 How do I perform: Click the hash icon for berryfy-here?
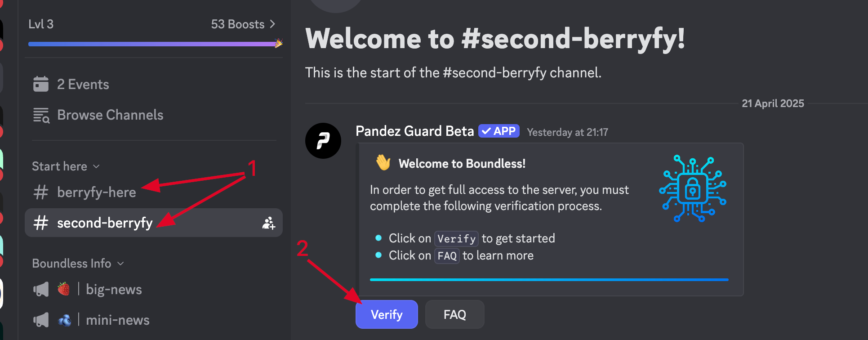(41, 192)
